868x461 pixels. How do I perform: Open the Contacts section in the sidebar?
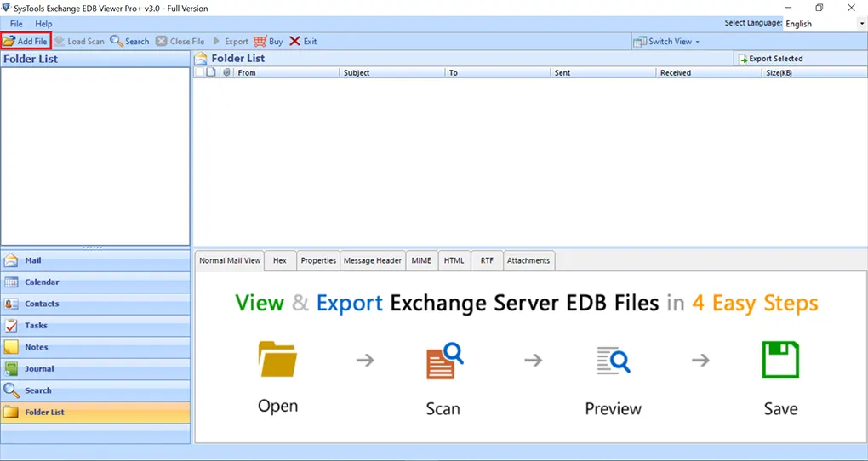coord(95,304)
